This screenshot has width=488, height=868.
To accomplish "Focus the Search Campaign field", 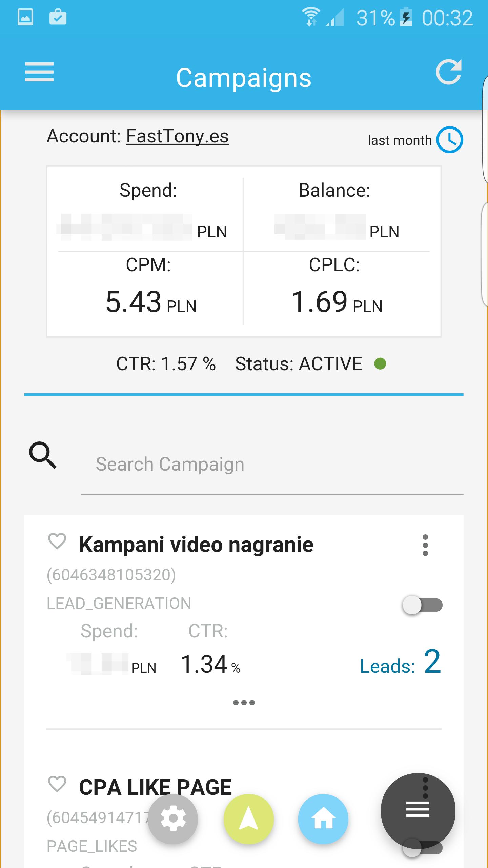I will [x=271, y=465].
